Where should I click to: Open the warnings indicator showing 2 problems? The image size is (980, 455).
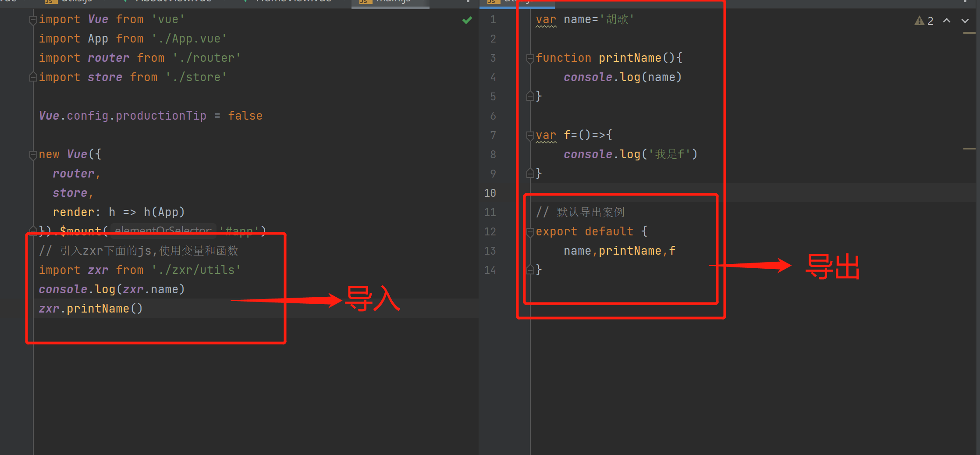pyautogui.click(x=924, y=21)
